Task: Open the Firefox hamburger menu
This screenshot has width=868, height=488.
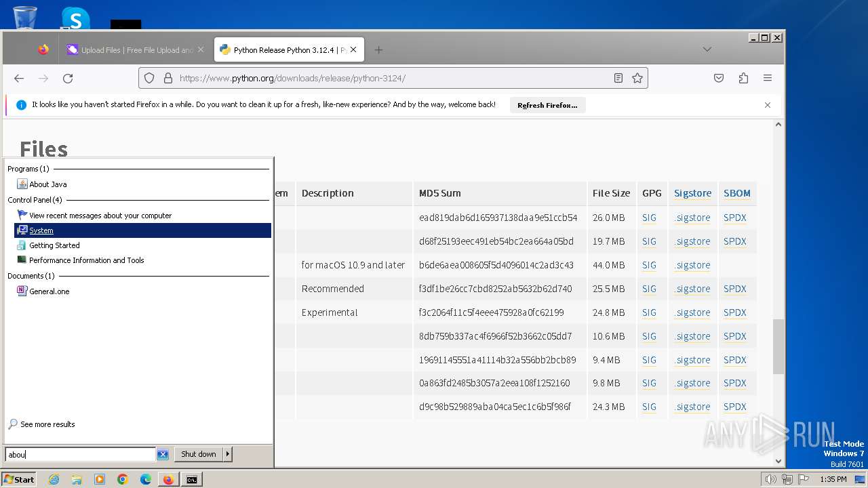Action: click(768, 78)
